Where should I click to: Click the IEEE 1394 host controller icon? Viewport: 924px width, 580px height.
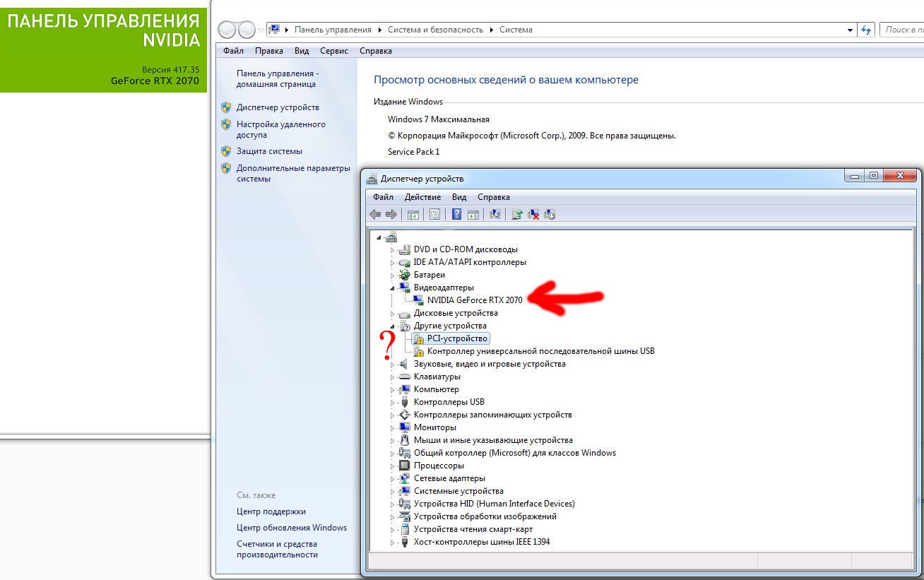[x=405, y=542]
